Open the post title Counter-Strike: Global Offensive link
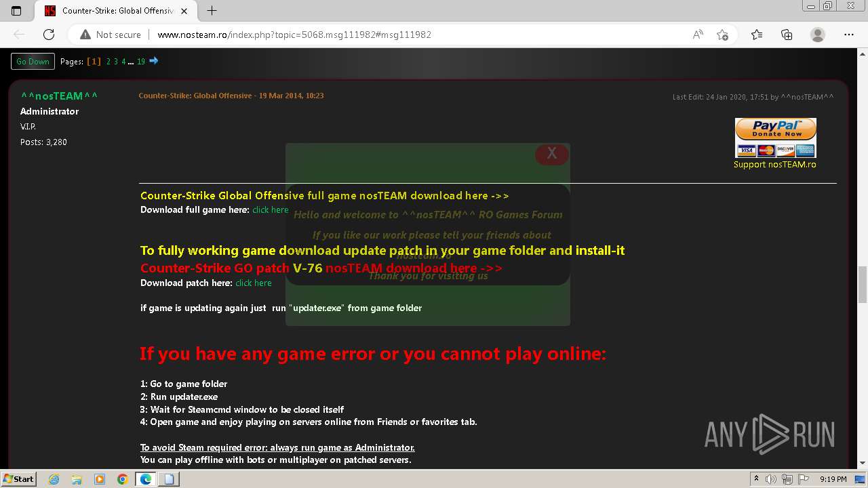This screenshot has height=488, width=868. 195,96
